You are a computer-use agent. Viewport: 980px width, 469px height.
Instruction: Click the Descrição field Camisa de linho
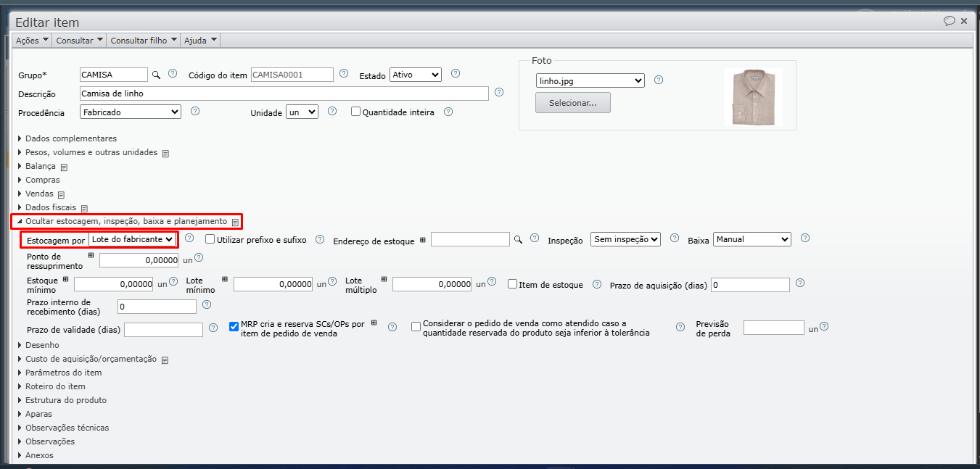click(284, 94)
